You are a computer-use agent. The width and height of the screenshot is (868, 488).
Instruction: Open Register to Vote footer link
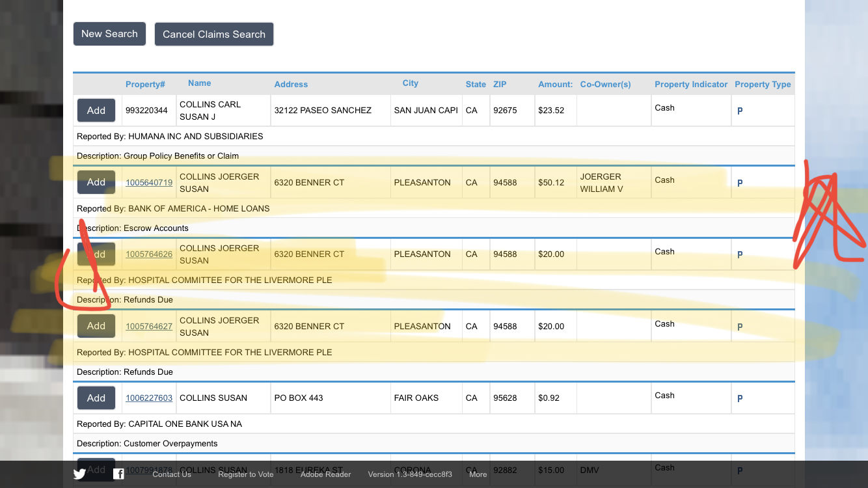tap(246, 474)
